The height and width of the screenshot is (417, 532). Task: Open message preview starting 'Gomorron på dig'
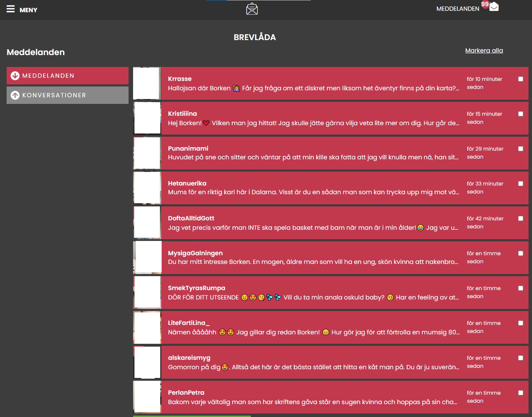pos(314,367)
